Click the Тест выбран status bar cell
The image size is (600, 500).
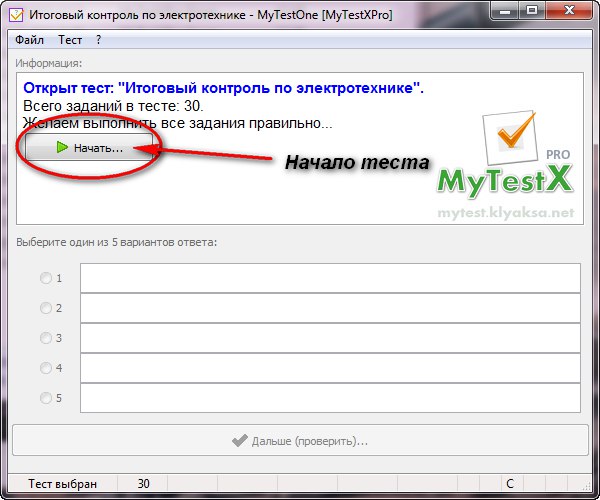[62, 484]
